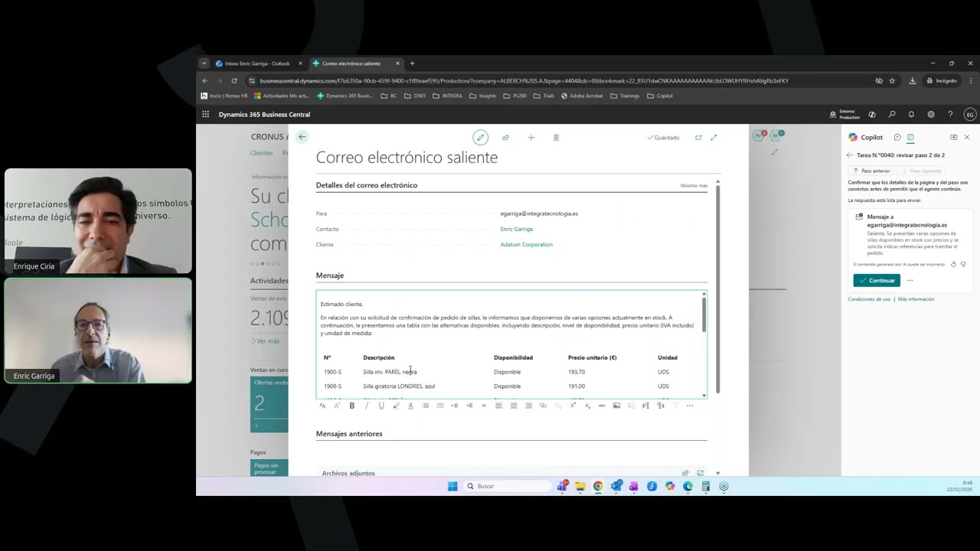980x551 pixels.
Task: Apply strikethrough in the message editor
Action: coord(602,406)
